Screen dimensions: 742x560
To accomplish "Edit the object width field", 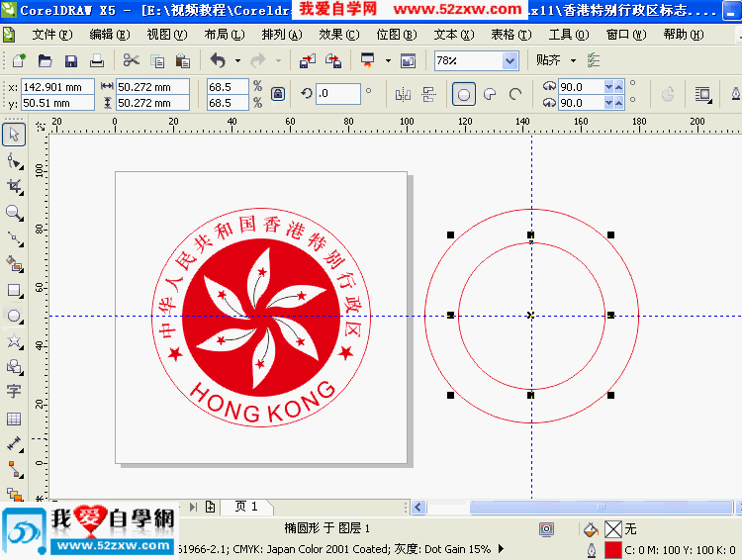I will 152,87.
